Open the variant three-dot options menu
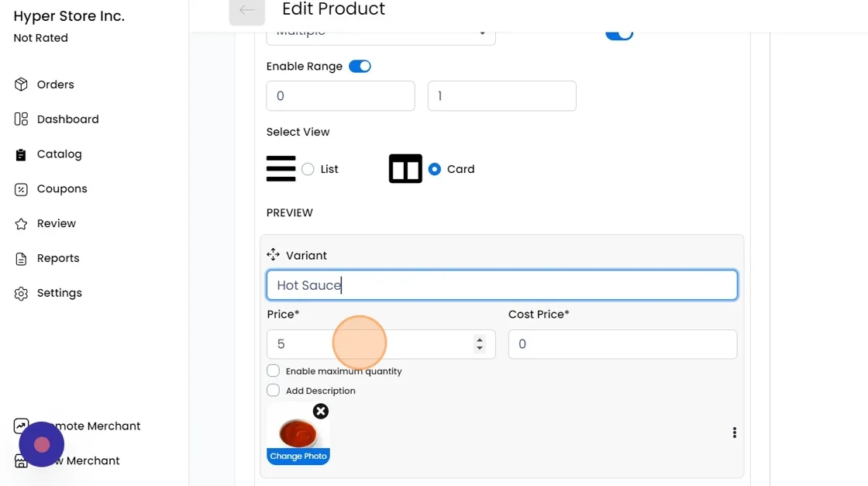868x486 pixels. pyautogui.click(x=734, y=433)
